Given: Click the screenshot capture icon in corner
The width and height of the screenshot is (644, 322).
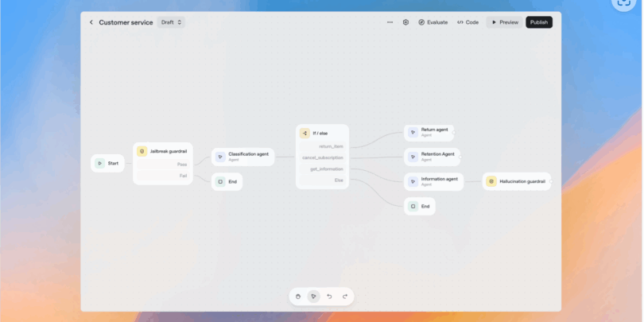Looking at the screenshot, I should (625, 2).
